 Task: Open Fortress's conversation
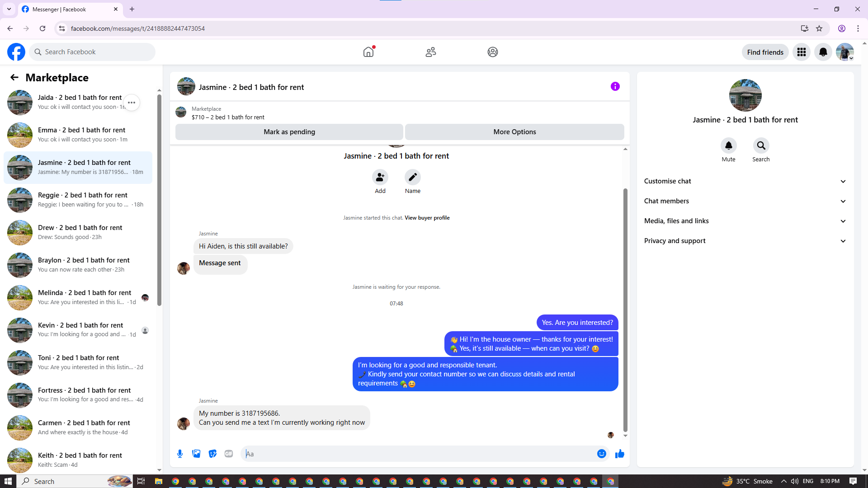(x=78, y=395)
